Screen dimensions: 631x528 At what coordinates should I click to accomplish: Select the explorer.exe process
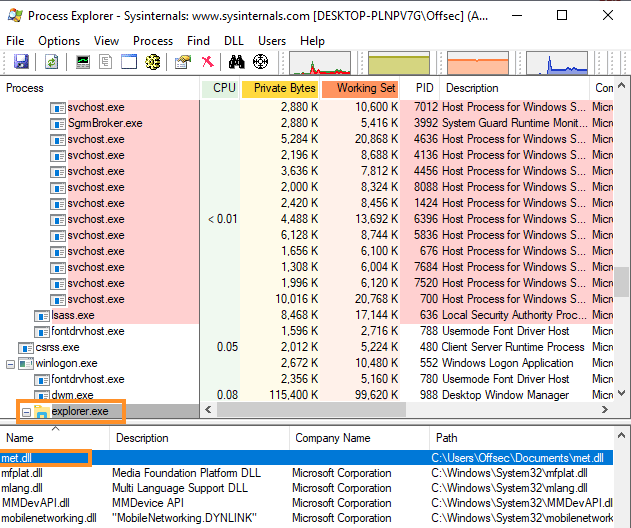[80, 411]
